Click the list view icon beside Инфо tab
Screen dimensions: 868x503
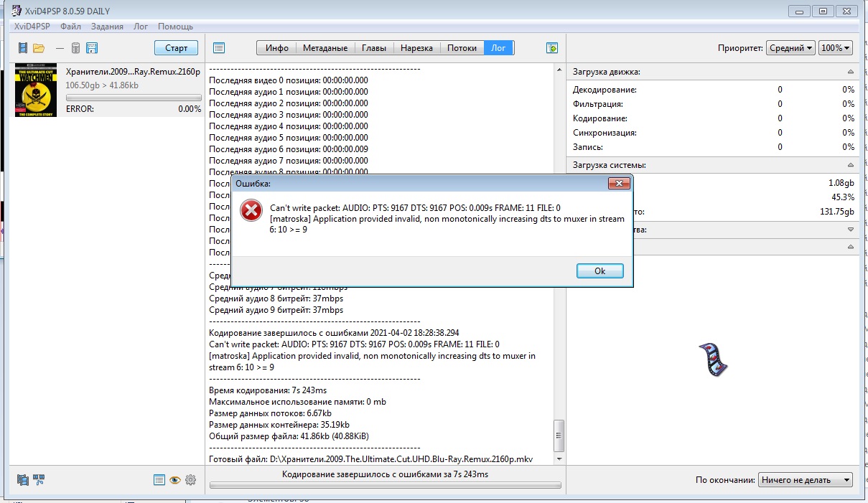click(220, 48)
